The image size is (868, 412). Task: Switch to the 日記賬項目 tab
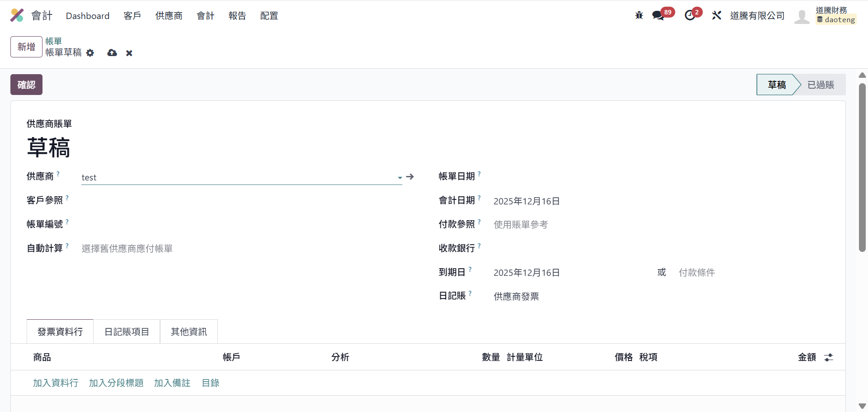tap(127, 332)
